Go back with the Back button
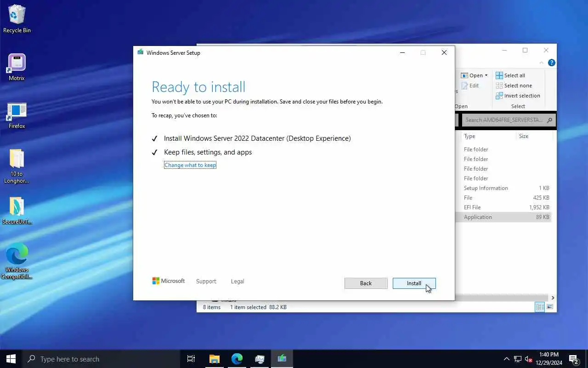Viewport: 588px width, 368px height. click(x=366, y=283)
